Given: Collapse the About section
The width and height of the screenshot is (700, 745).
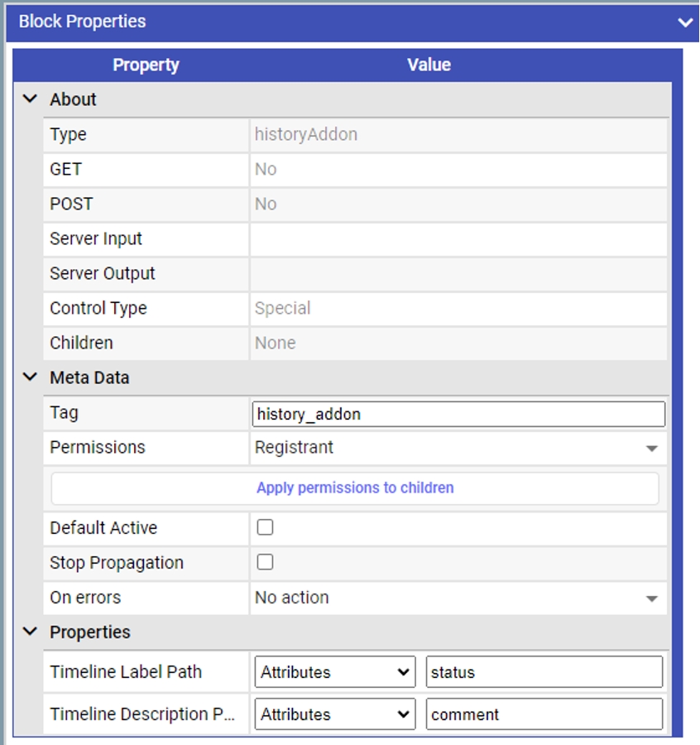Looking at the screenshot, I should click(x=31, y=99).
